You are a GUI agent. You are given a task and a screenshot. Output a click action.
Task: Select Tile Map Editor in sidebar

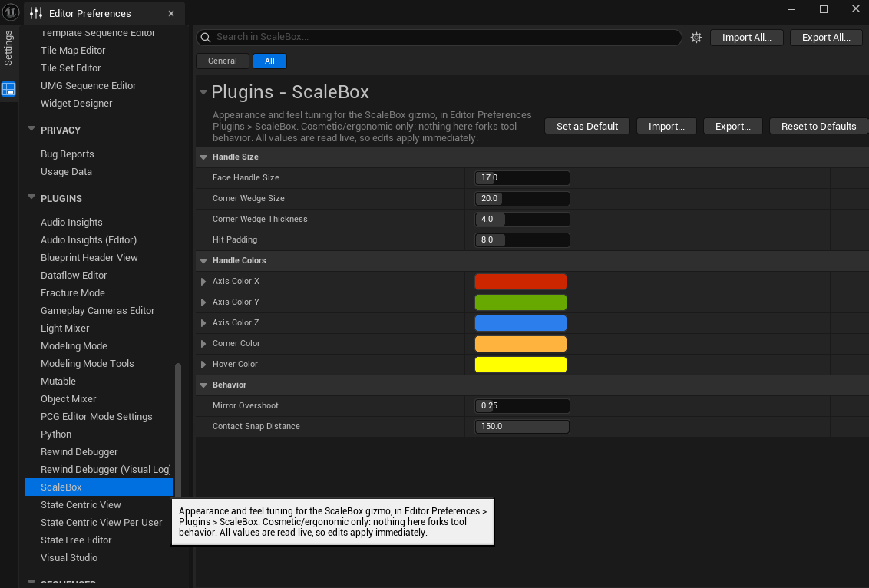[73, 51]
